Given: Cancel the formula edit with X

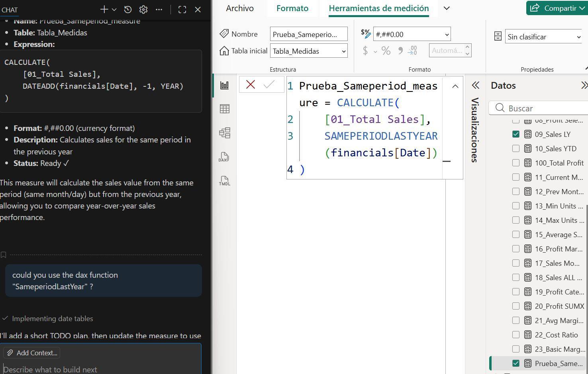Looking at the screenshot, I should (251, 84).
